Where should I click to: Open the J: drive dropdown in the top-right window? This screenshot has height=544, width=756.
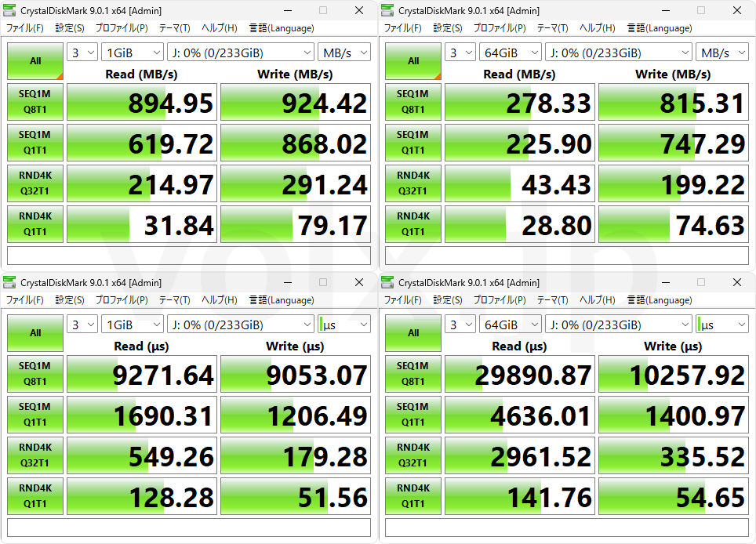point(619,53)
